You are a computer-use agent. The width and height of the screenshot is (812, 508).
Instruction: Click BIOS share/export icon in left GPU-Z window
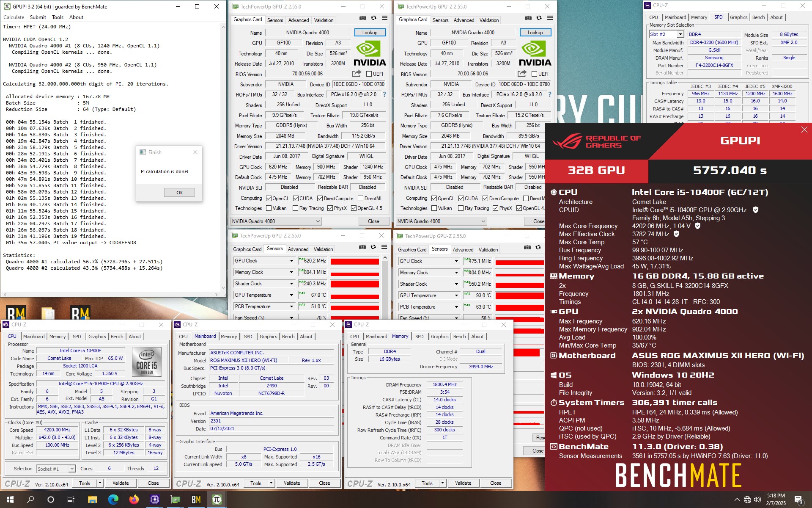357,74
